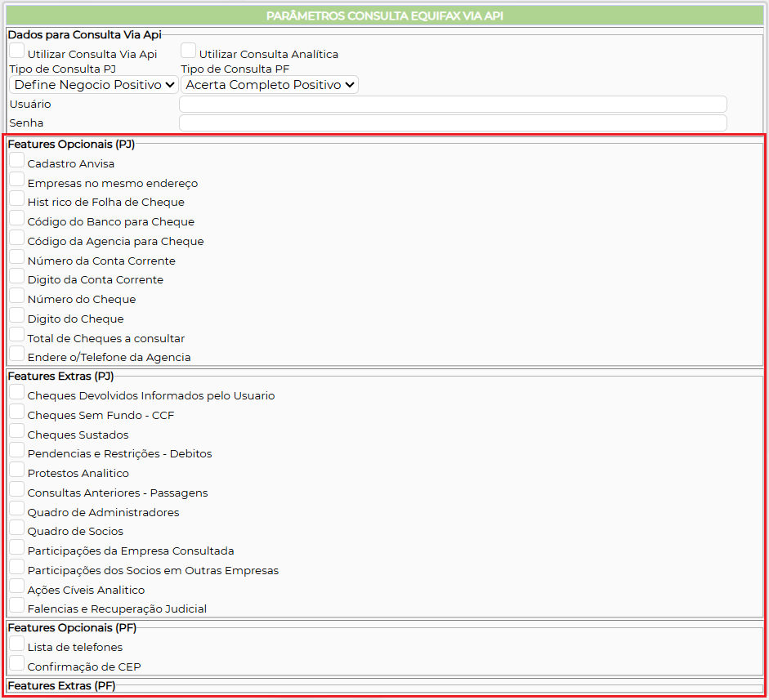Enable Lista de telefones checkbox
Viewport: 769px width, 700px height.
coord(16,644)
